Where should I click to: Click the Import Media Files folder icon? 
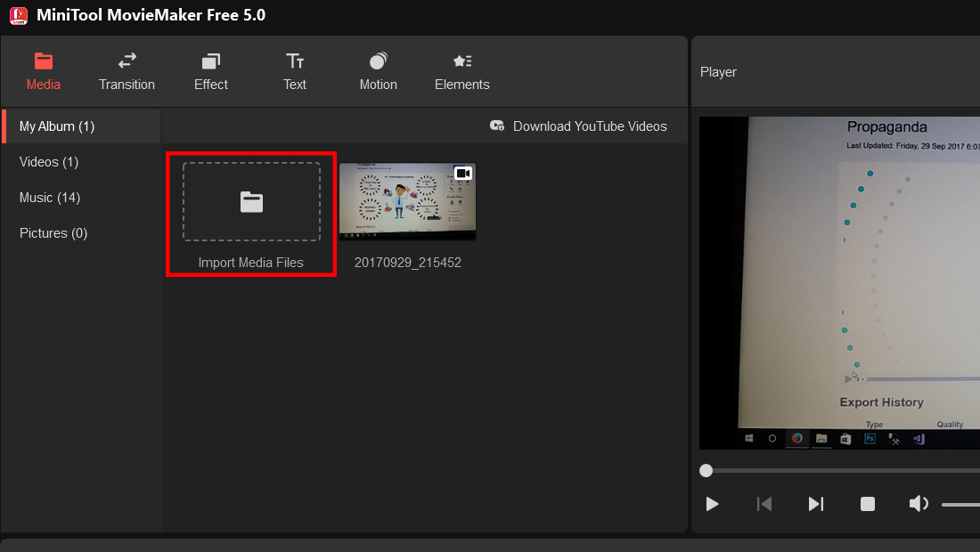pos(252,202)
